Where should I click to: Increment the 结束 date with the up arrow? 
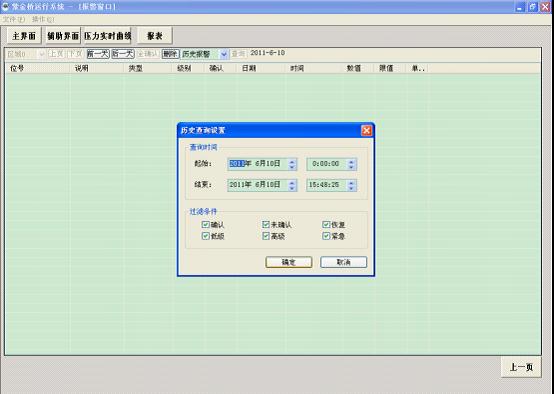[x=292, y=182]
